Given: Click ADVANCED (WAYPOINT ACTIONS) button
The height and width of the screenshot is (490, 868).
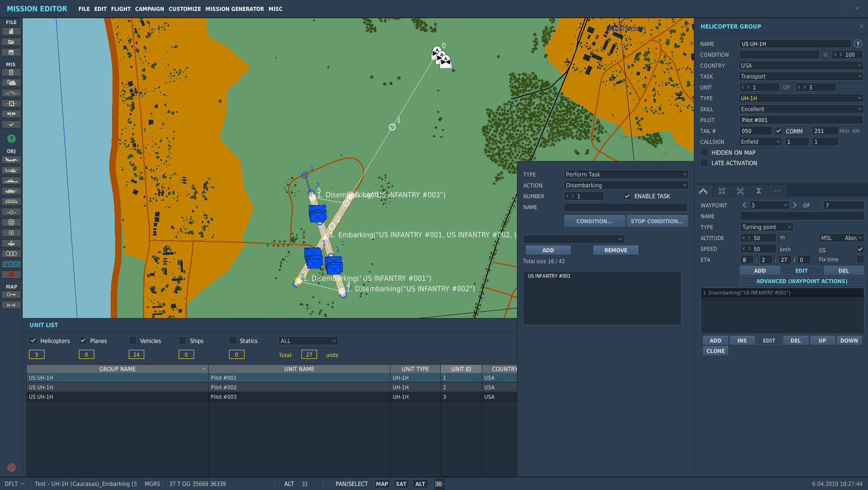Looking at the screenshot, I should [802, 281].
